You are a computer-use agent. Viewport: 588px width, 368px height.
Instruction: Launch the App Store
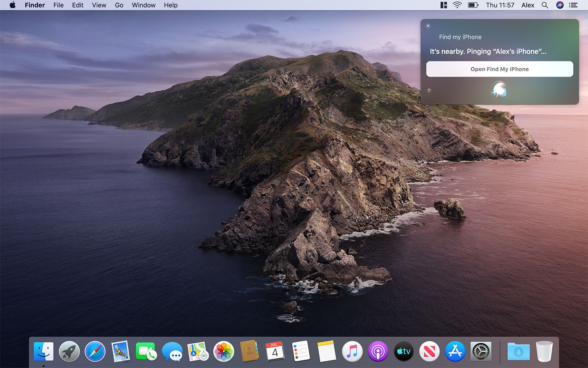pos(455,351)
